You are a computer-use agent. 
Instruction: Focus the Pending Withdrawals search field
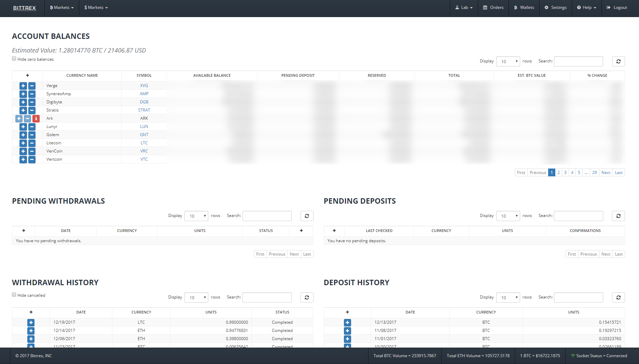click(267, 216)
